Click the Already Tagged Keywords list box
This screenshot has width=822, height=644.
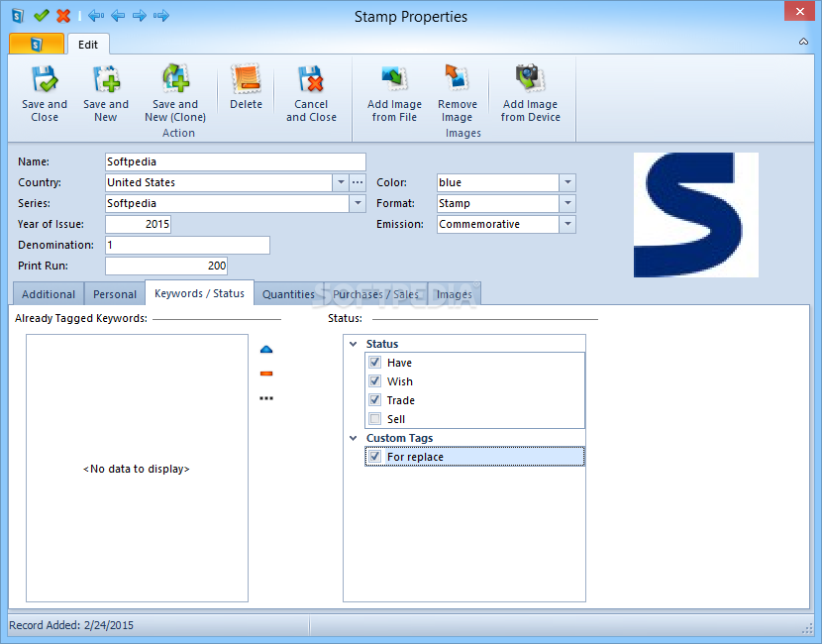(x=137, y=469)
